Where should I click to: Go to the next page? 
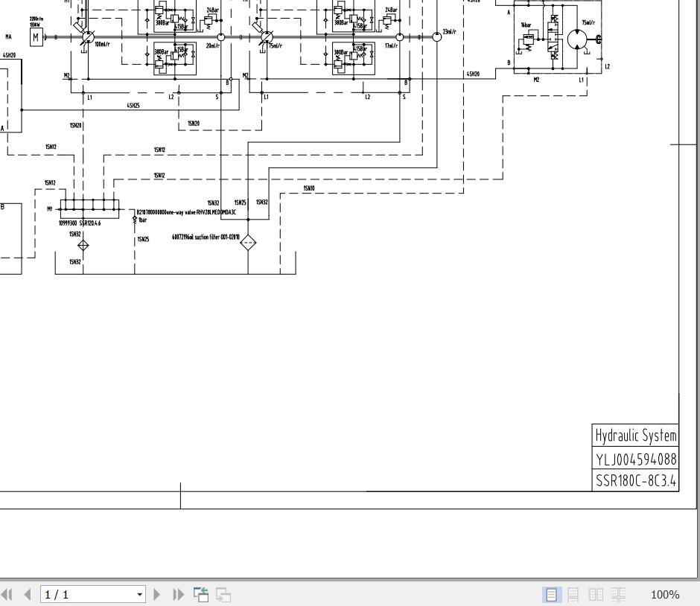pos(156,594)
